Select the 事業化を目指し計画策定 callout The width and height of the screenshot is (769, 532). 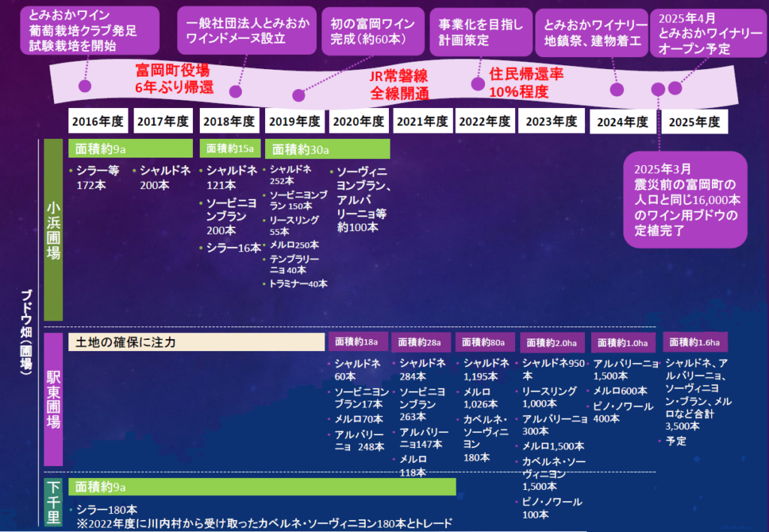pos(481,32)
